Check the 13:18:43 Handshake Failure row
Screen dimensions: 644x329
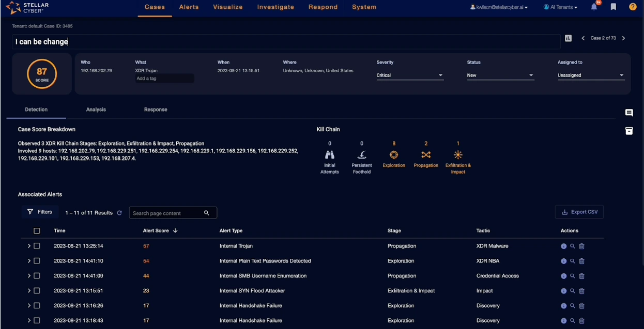pos(37,321)
